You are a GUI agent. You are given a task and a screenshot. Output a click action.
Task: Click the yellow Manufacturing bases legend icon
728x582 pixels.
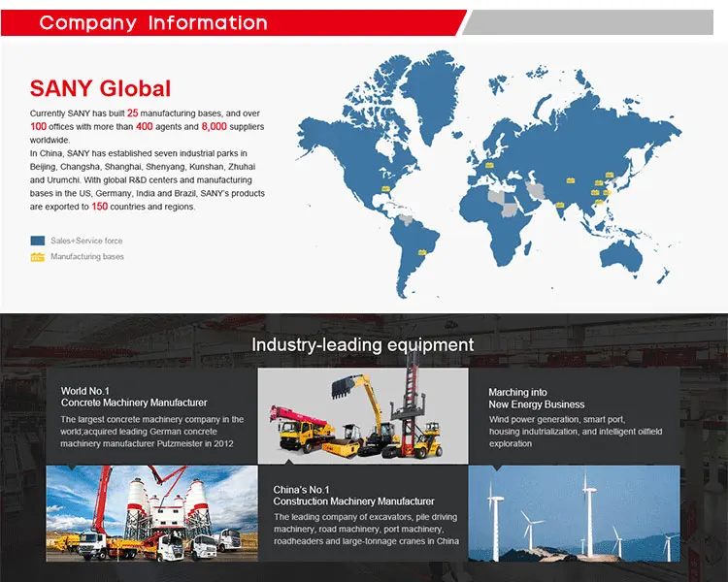pos(38,257)
